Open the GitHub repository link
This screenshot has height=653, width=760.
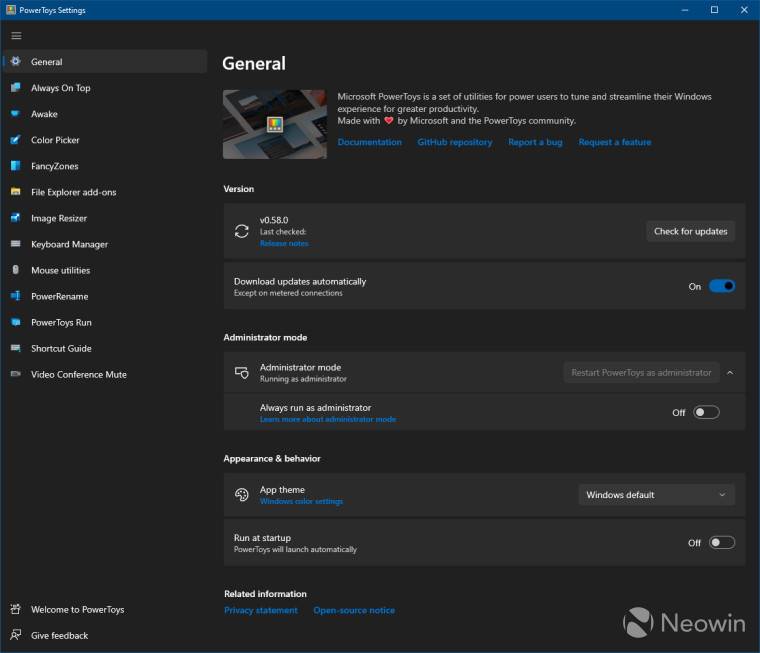click(454, 142)
